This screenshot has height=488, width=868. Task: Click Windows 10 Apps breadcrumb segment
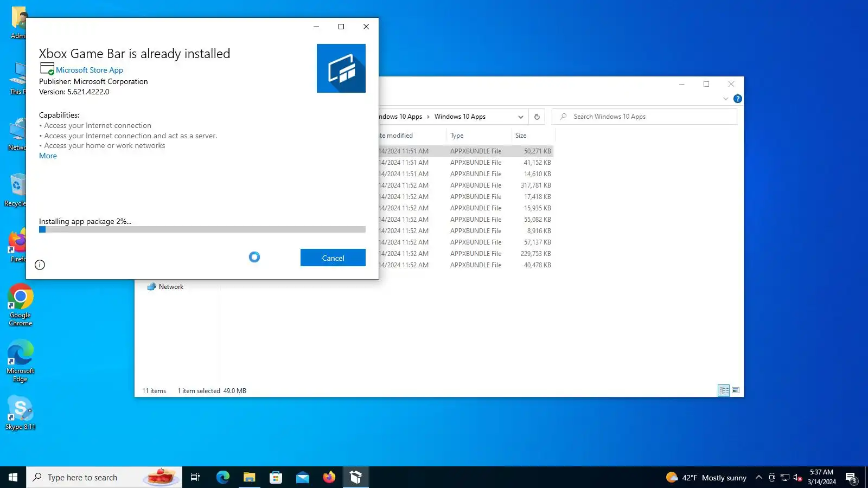coord(459,117)
